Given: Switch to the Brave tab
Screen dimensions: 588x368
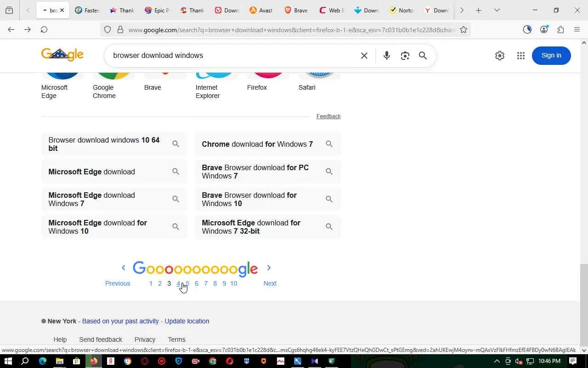Looking at the screenshot, I should pos(297,10).
